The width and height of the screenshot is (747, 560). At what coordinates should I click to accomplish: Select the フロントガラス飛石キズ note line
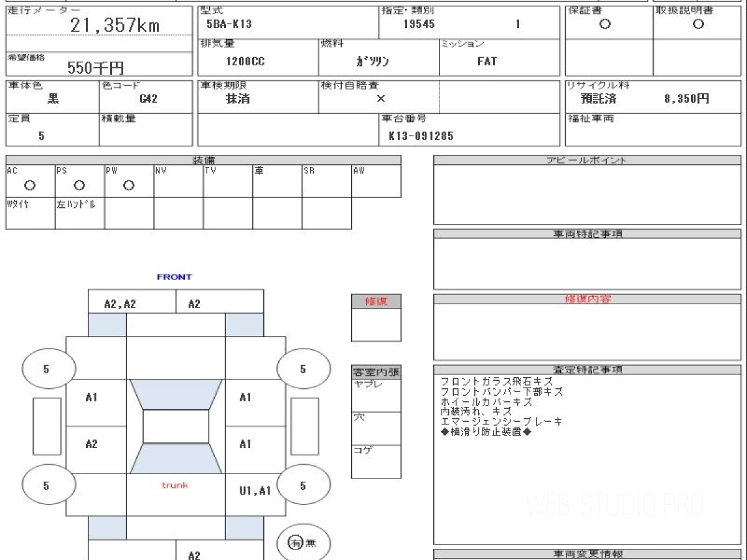coord(496,381)
